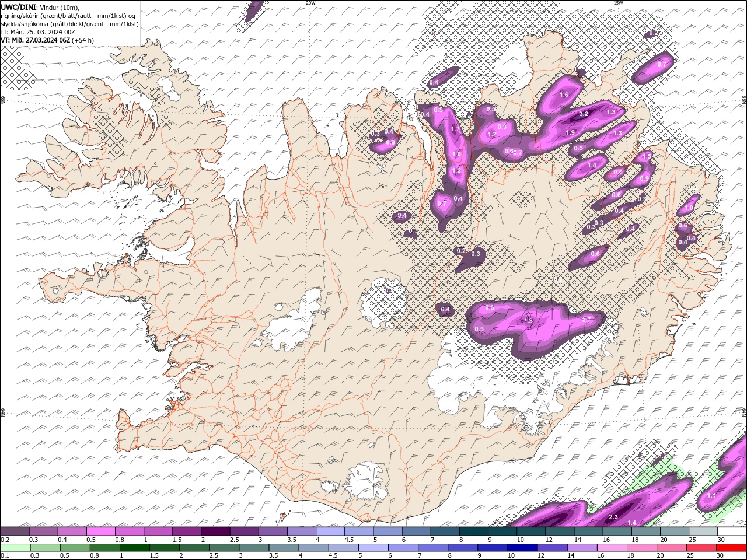Click the 1.6 snowfall value in northeast

click(564, 94)
